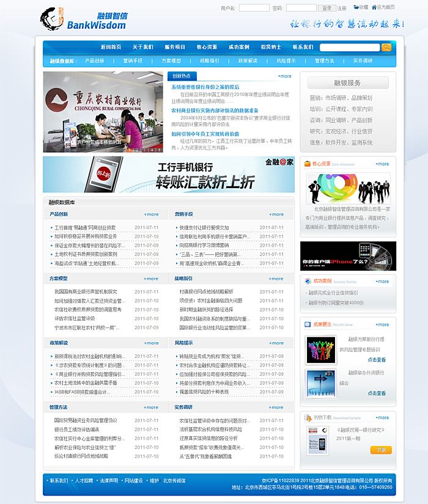Click +more in 方案模型 section
428x504 pixels.
click(x=151, y=279)
